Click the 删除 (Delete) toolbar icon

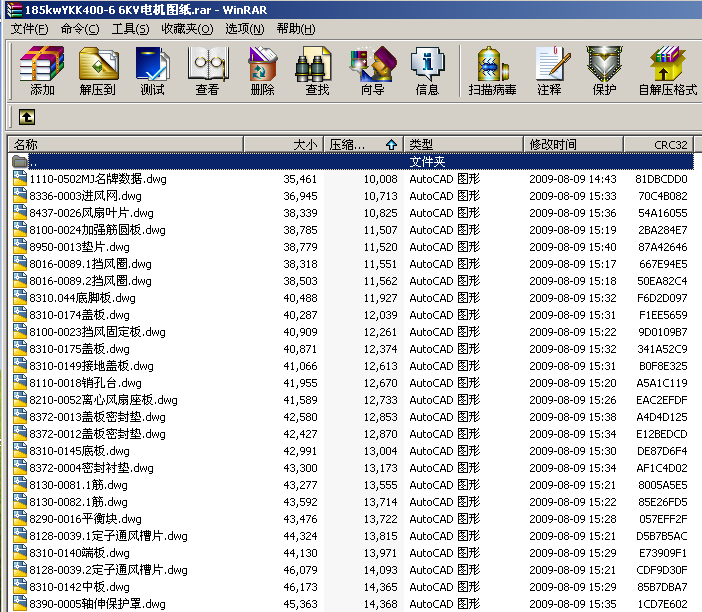[262, 71]
